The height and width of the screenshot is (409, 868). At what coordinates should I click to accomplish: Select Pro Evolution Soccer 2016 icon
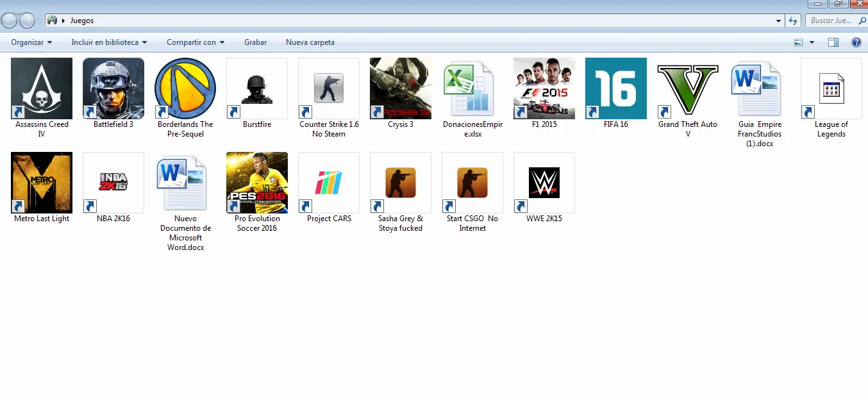pos(257,183)
